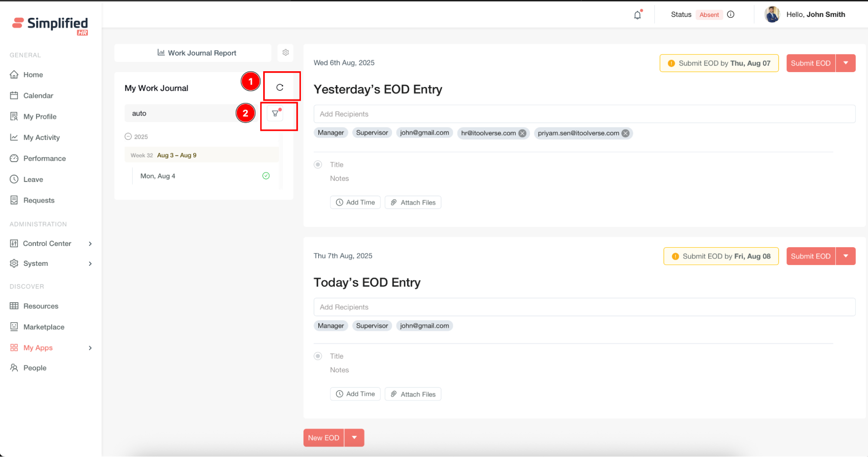Click Add Recipients field for Today's EOD Entry
868x457 pixels.
pos(584,307)
